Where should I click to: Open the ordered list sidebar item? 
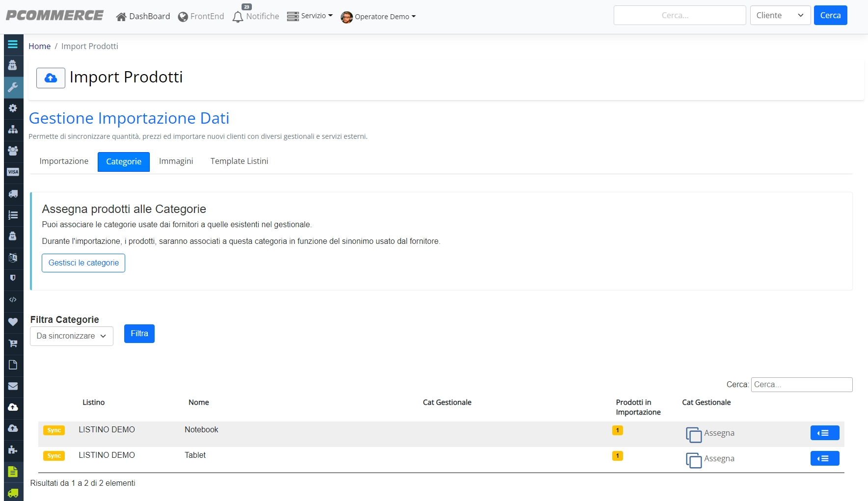click(13, 215)
